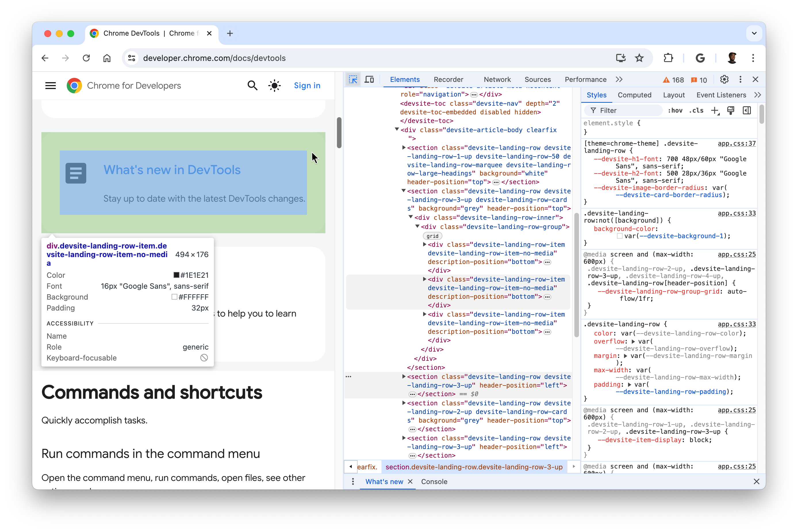
Task: Expand the div.devsite-article-body element
Action: tap(396, 130)
